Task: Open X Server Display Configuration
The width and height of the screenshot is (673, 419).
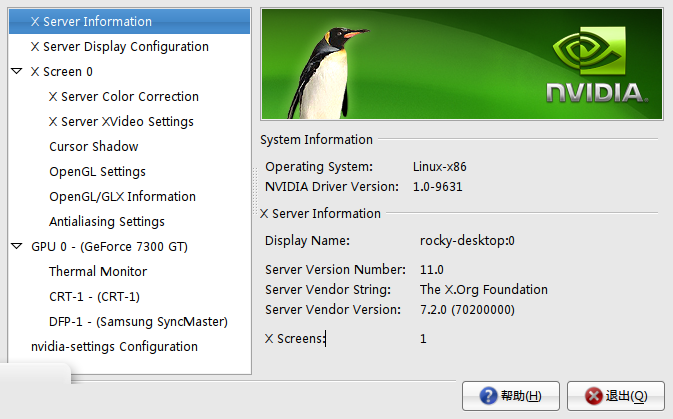Action: pyautogui.click(x=119, y=46)
